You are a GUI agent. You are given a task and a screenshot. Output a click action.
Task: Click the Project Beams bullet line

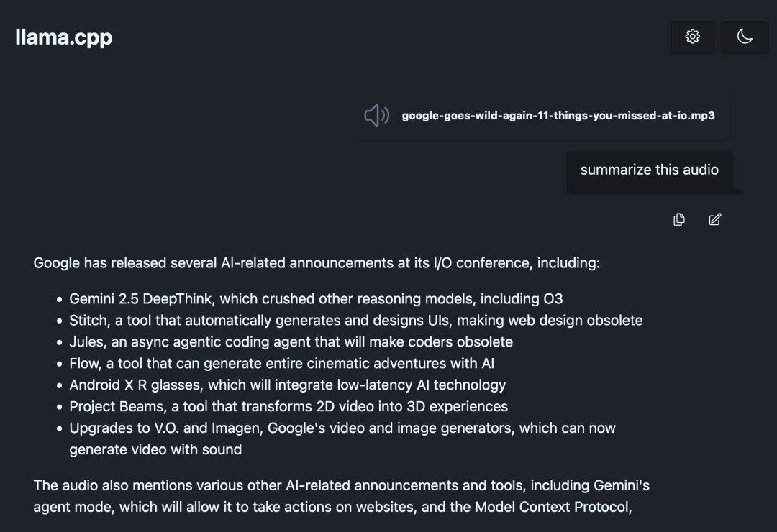(x=288, y=406)
